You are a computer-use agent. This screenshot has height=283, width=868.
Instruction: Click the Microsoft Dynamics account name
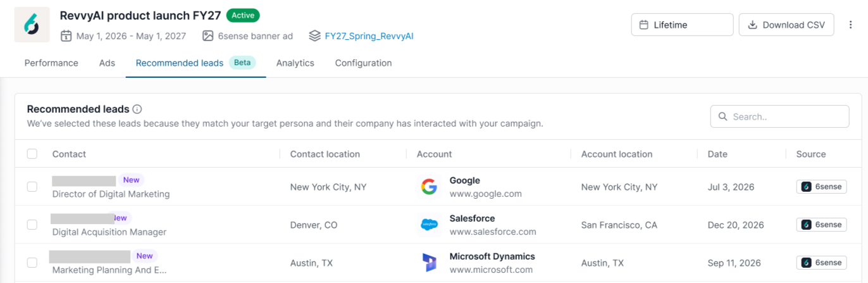[x=492, y=256]
